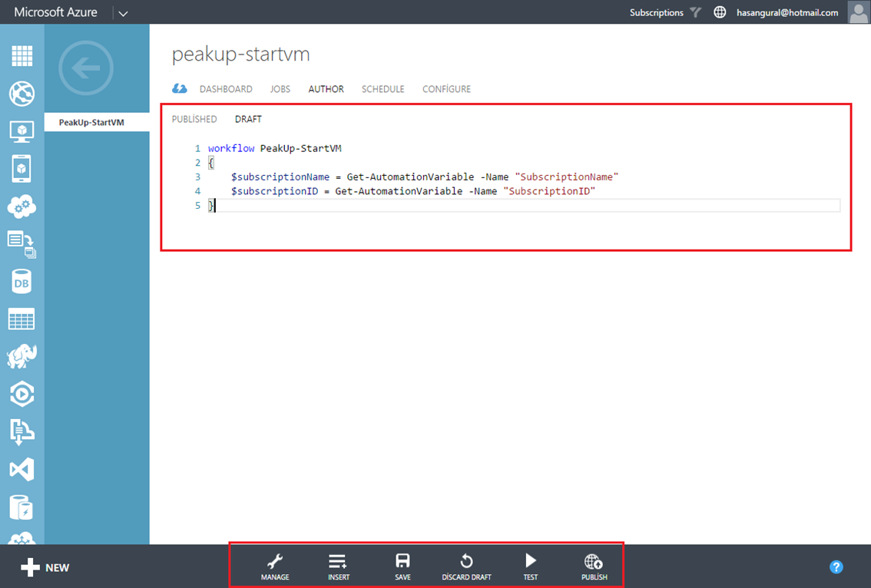The width and height of the screenshot is (871, 588).
Task: Select PeakUp-StartVM in the runbook list
Action: tap(97, 122)
